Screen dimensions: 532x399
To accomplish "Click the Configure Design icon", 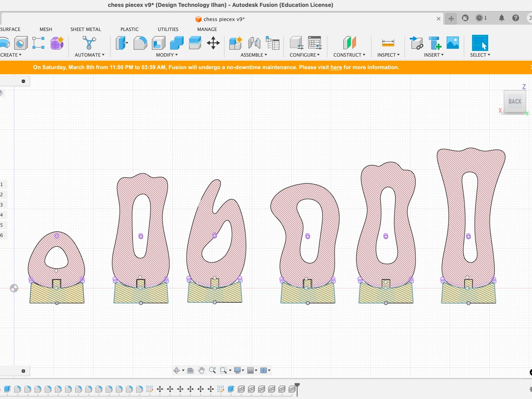I will pyautogui.click(x=296, y=43).
